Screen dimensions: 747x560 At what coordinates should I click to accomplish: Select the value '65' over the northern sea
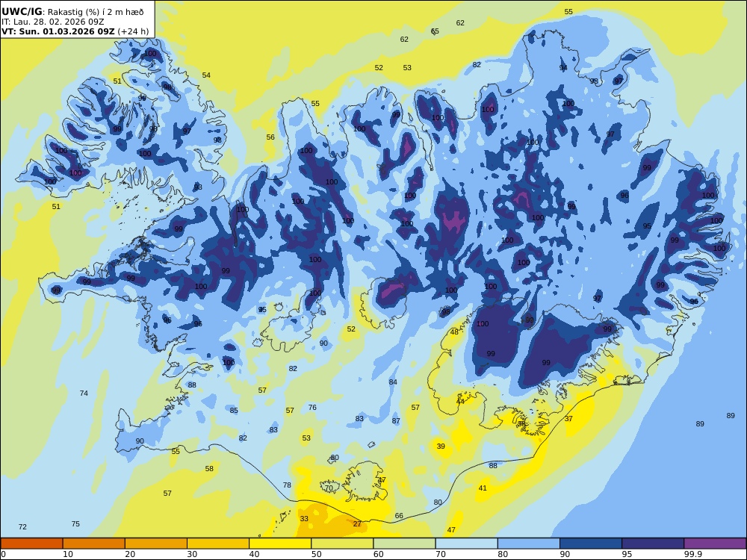click(435, 31)
